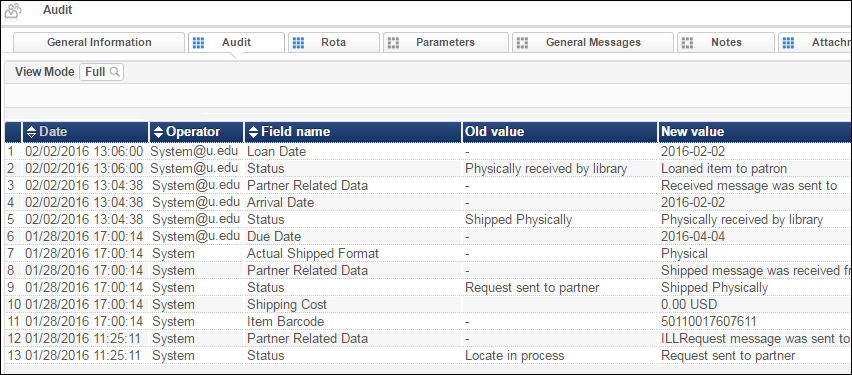Image resolution: width=852 pixels, height=375 pixels.
Task: Click the New value column header
Action: (755, 132)
